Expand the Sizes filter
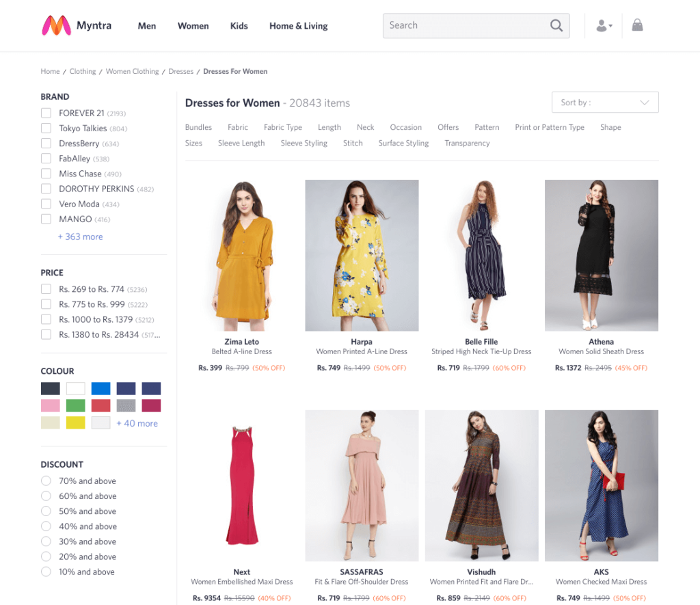Image resolution: width=700 pixels, height=605 pixels. (193, 143)
